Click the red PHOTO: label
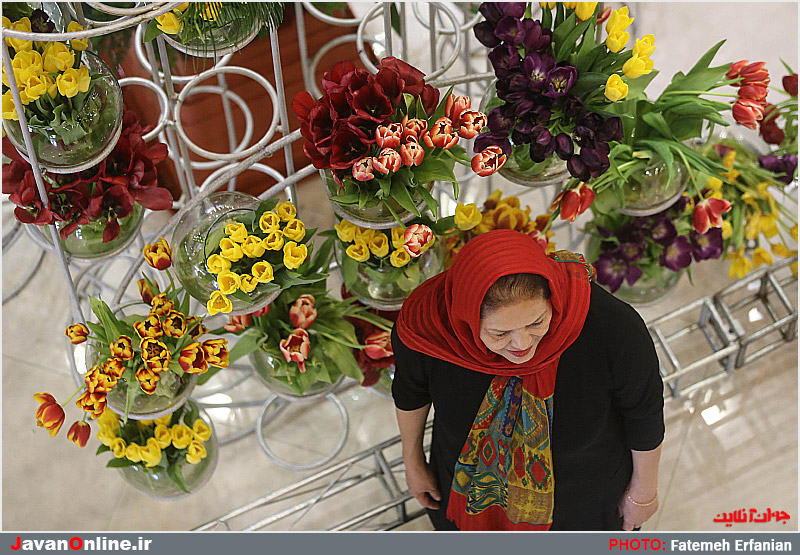Screen dimensions: 800x555 coord(637,545)
